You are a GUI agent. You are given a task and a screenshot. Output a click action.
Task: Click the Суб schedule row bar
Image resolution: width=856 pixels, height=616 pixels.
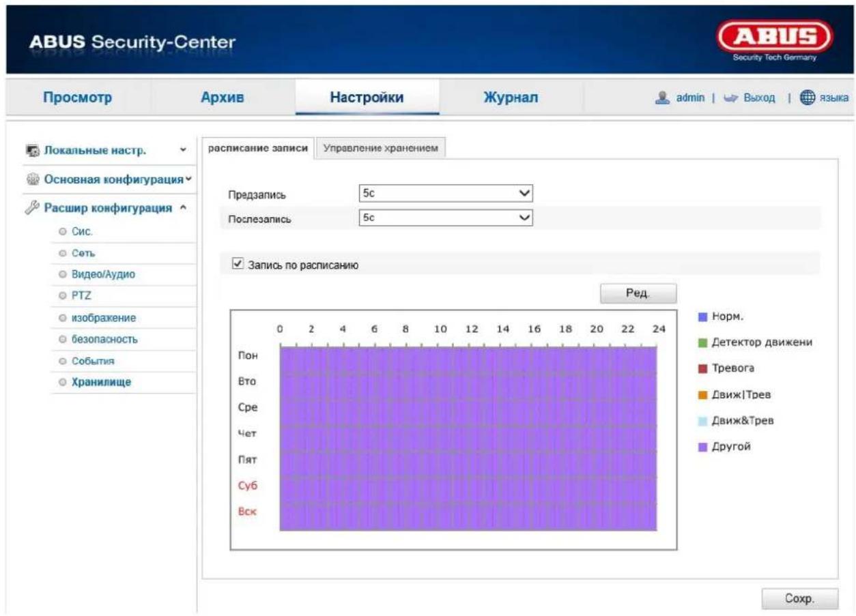pyautogui.click(x=468, y=490)
